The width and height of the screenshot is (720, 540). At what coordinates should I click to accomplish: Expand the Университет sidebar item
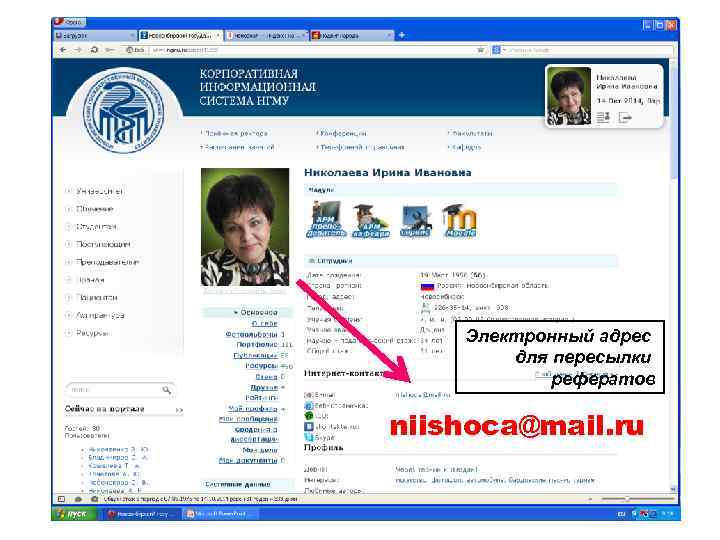[68, 191]
